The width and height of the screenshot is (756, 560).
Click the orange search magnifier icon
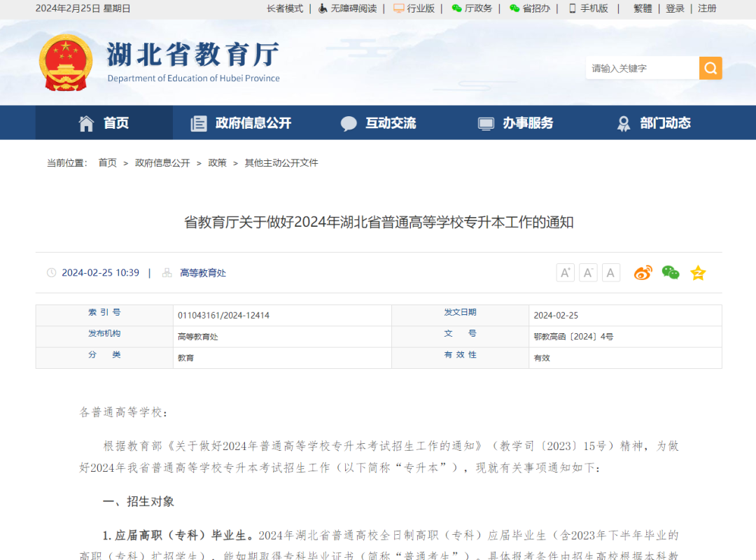(710, 68)
